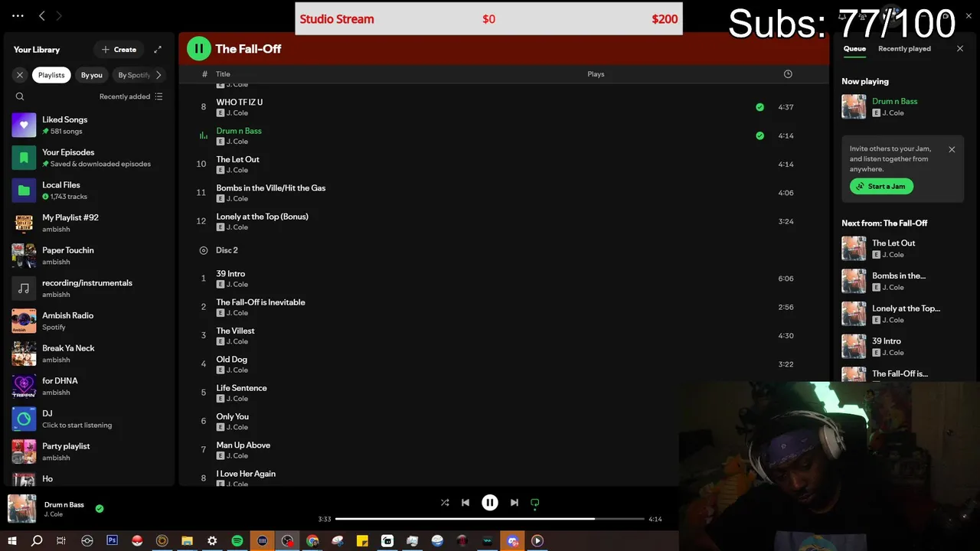Search in Your Library with magnifier icon
Image resolution: width=980 pixels, height=551 pixels.
click(x=20, y=96)
